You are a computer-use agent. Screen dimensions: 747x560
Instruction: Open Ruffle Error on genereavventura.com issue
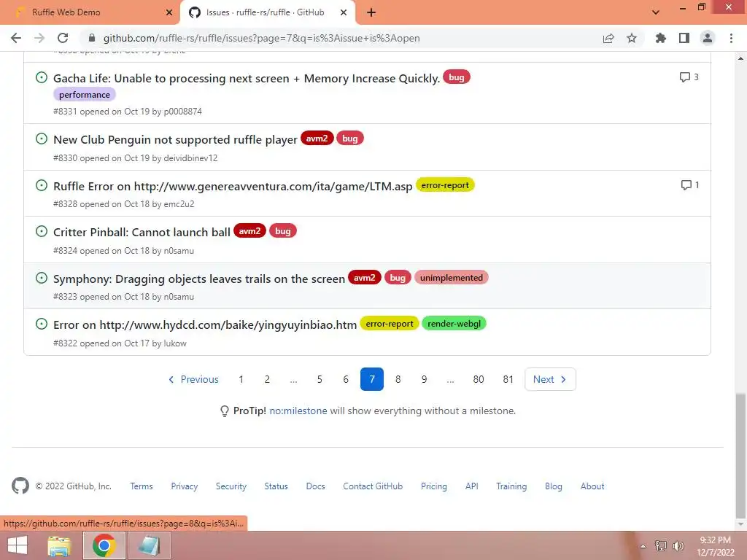(233, 186)
